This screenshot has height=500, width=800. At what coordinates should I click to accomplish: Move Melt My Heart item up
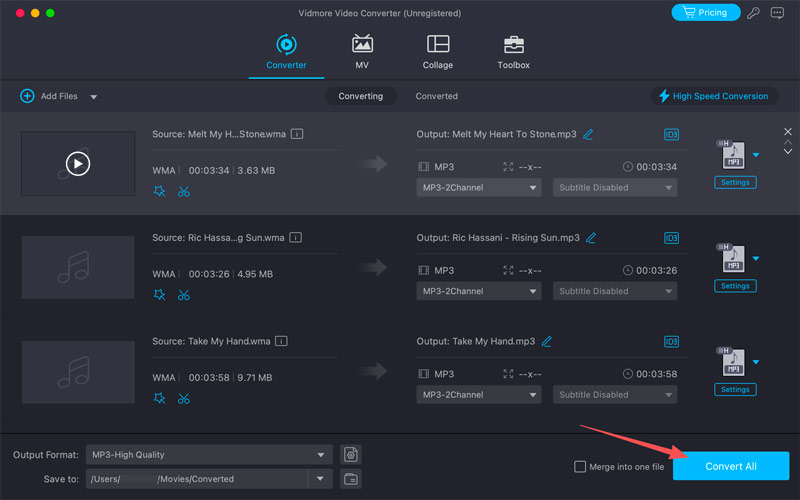[x=788, y=142]
